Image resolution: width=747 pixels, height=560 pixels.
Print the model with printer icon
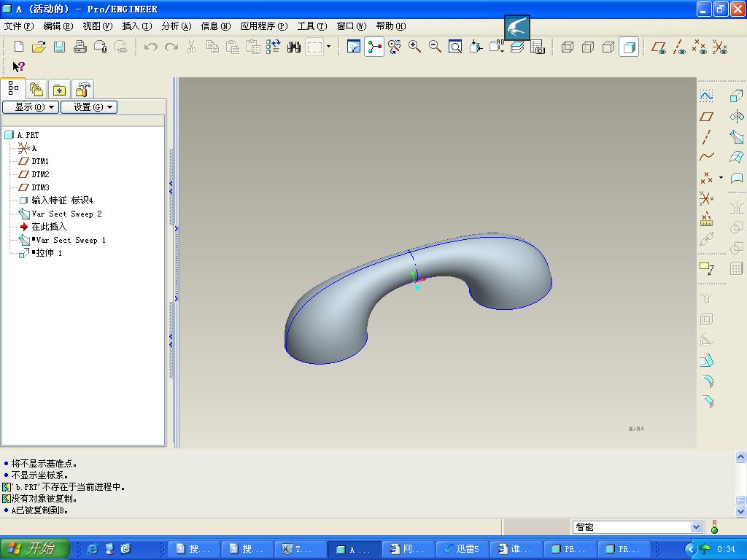coord(80,47)
